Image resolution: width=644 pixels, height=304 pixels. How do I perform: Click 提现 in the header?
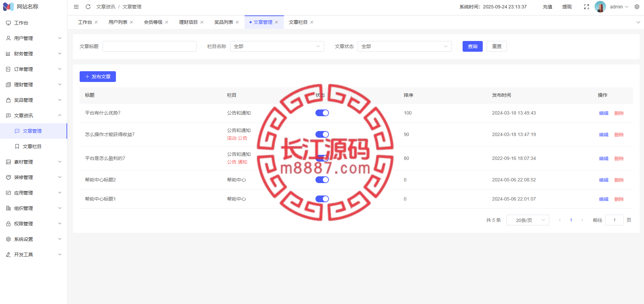(567, 7)
